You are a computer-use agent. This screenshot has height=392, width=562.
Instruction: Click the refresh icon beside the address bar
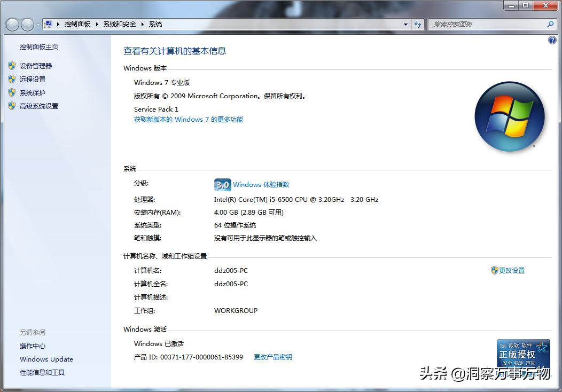pos(418,24)
